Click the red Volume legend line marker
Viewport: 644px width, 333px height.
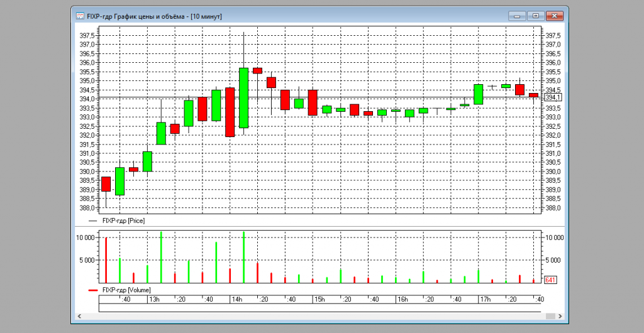pos(94,290)
